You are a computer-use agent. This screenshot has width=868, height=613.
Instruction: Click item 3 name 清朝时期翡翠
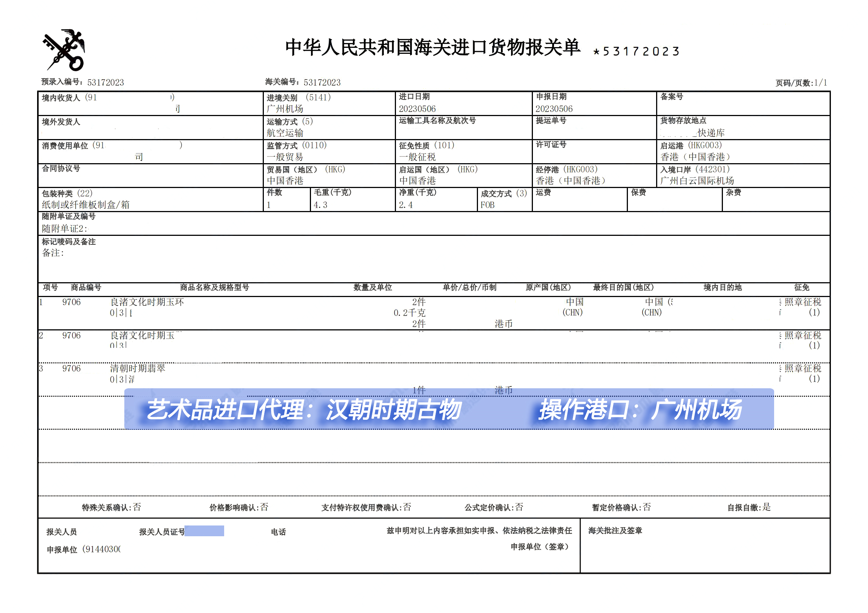coord(138,368)
